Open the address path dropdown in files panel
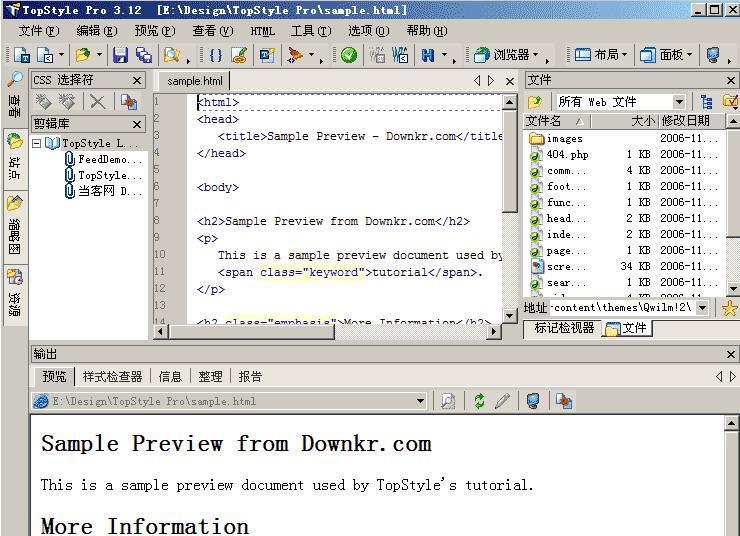Viewport: 740px width, 536px height. click(x=702, y=308)
